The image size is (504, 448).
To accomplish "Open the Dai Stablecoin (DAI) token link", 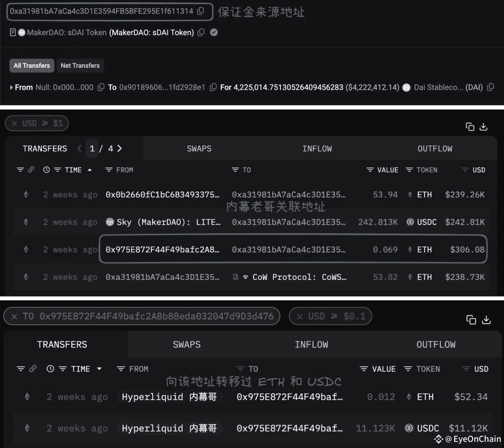I will pos(448,87).
